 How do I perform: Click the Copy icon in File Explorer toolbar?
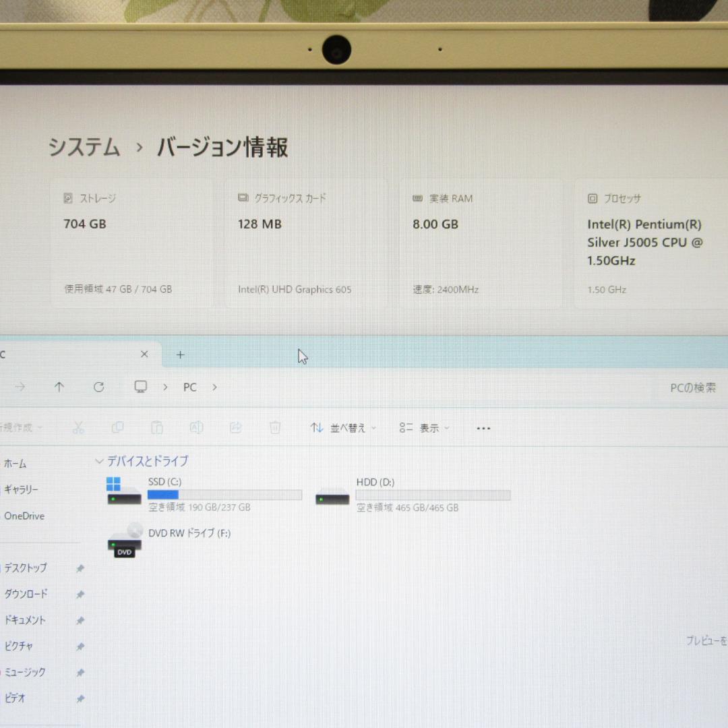117,427
